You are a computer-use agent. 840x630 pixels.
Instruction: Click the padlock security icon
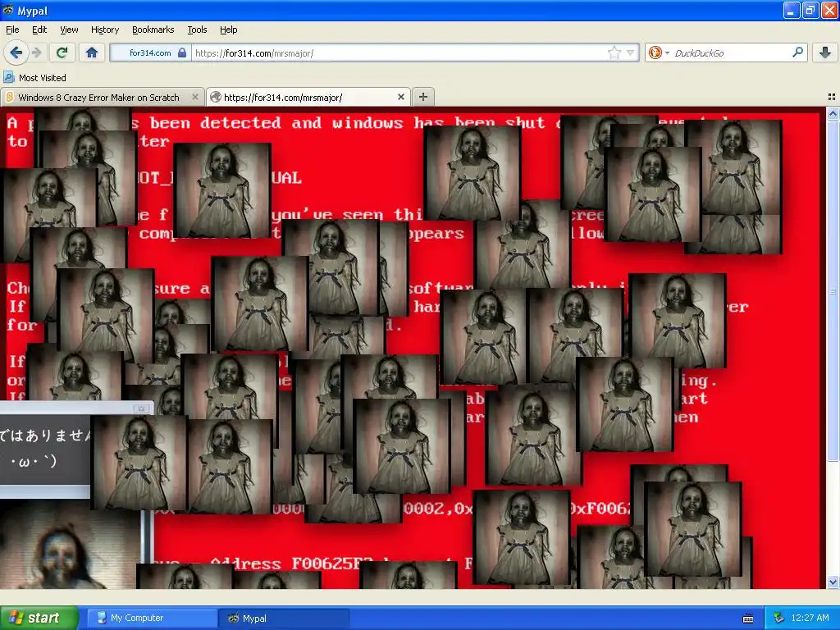click(x=182, y=52)
